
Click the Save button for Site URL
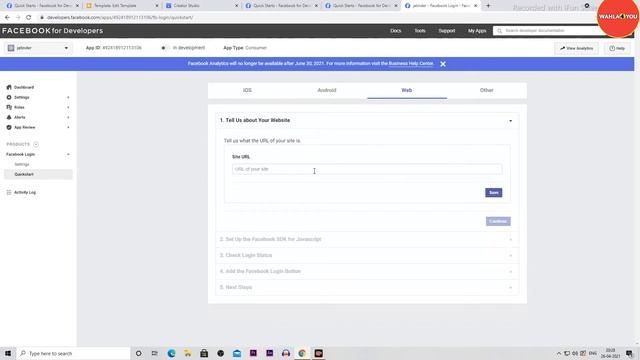(x=493, y=193)
